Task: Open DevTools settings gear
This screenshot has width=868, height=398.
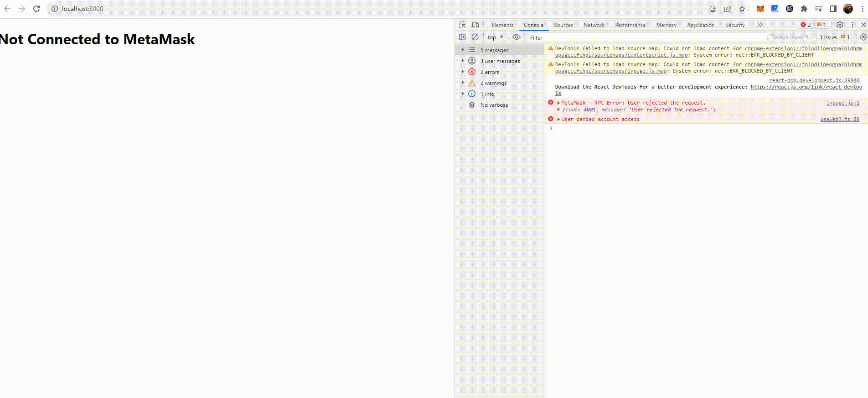Action: coord(839,25)
